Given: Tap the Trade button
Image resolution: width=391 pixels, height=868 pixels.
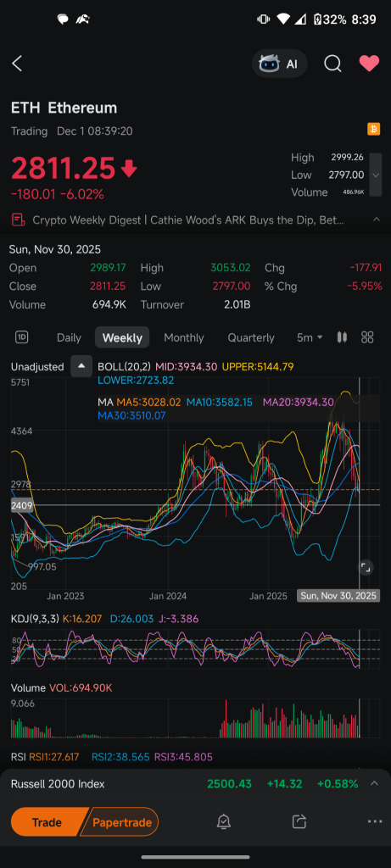Looking at the screenshot, I should click(x=47, y=822).
